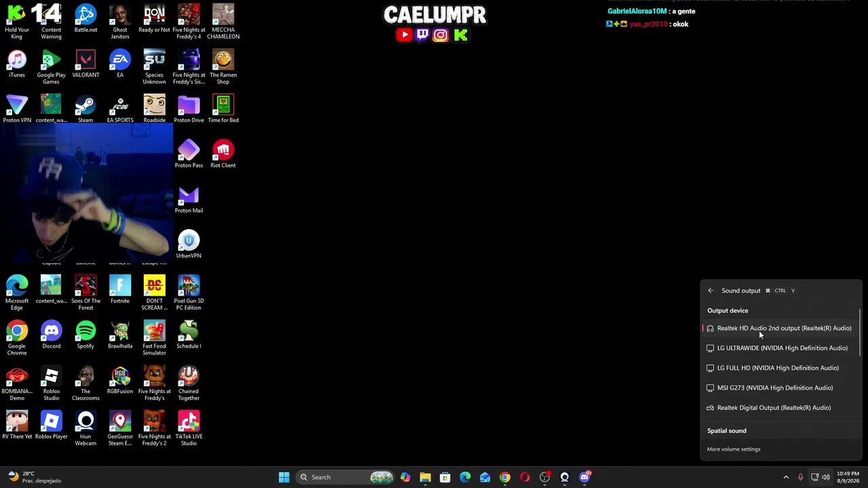This screenshot has height=488, width=868.
Task: Open File Explorer from the taskbar
Action: (425, 477)
